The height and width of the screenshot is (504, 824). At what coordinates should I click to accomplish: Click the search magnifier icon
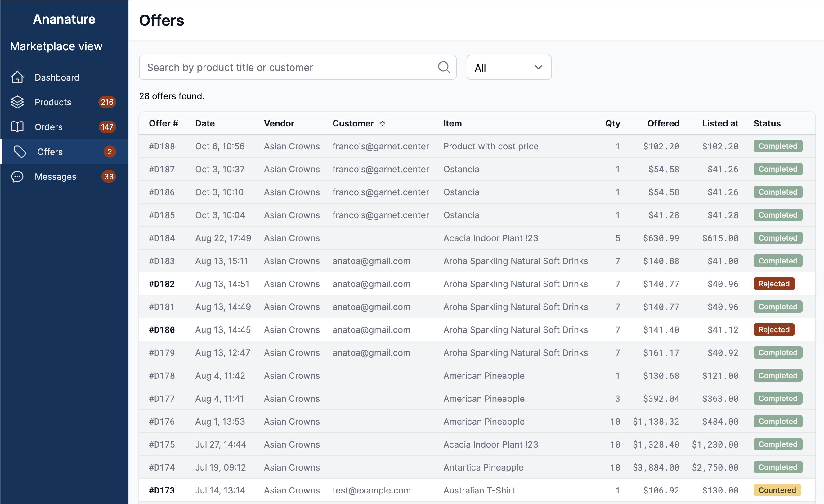click(x=444, y=67)
